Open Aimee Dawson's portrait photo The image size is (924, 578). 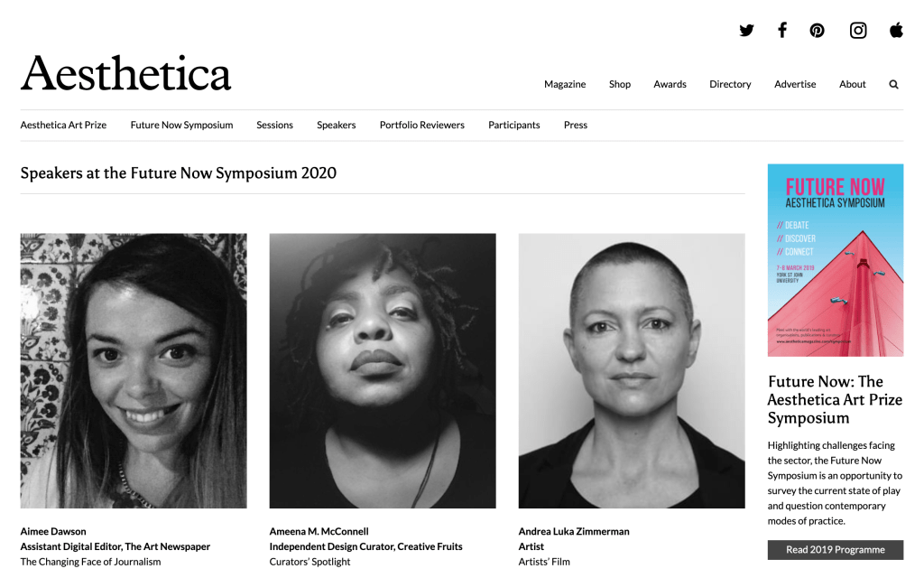pyautogui.click(x=134, y=371)
